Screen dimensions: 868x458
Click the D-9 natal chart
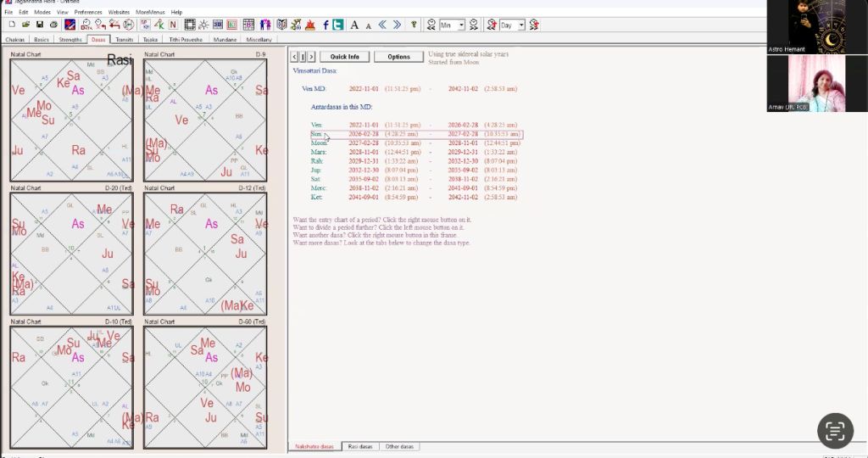(205, 120)
